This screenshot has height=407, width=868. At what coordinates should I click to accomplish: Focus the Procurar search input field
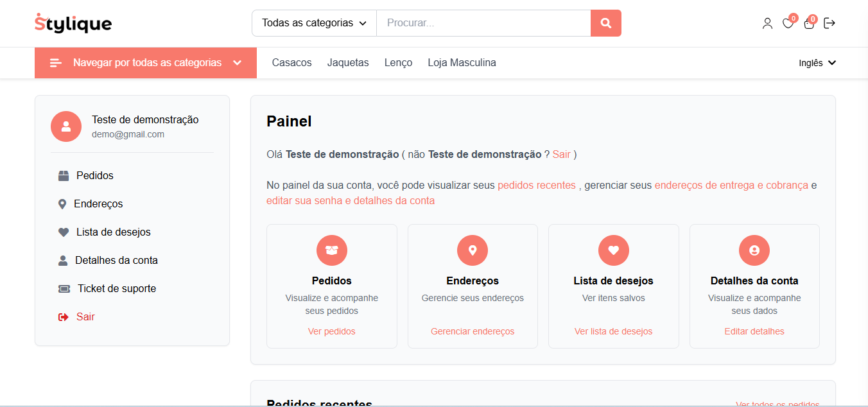[x=483, y=23]
